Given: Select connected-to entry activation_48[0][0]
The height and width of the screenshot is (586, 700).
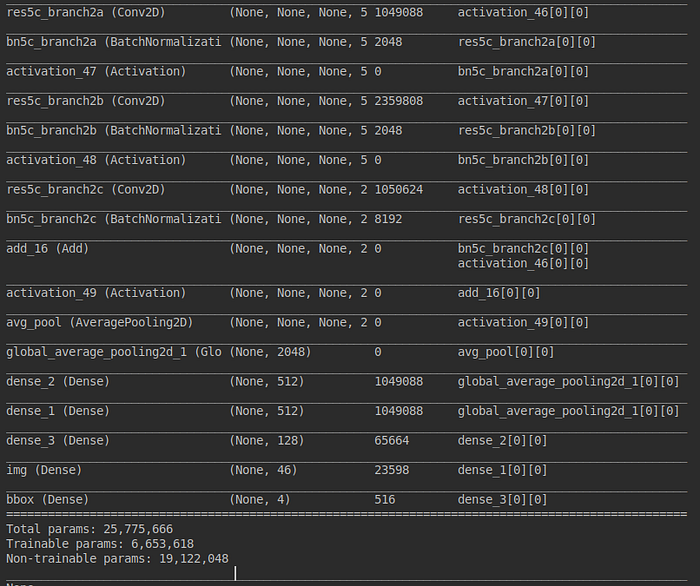Looking at the screenshot, I should 523,190.
